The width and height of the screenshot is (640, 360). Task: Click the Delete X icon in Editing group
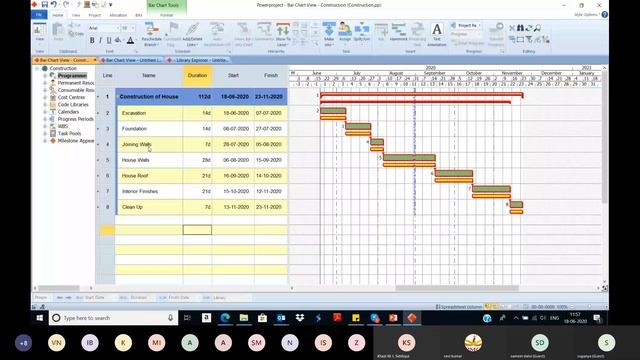coord(512,28)
